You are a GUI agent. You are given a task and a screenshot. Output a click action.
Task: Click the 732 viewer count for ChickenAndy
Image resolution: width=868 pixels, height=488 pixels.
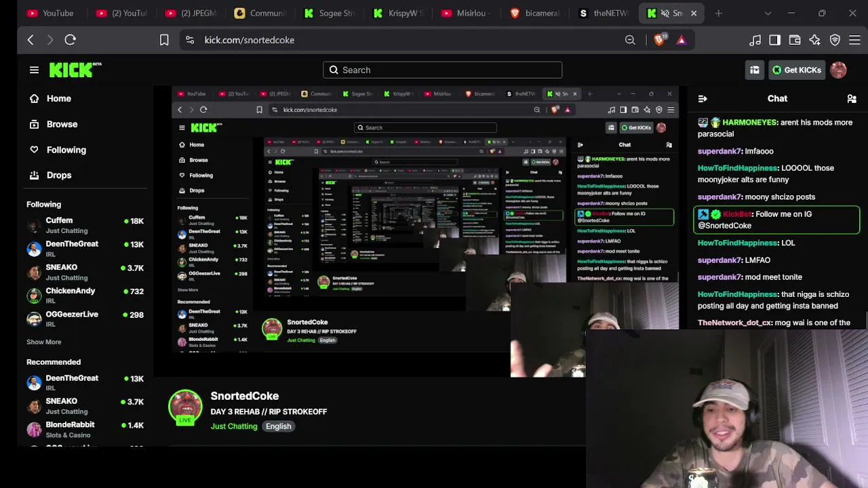tap(137, 291)
